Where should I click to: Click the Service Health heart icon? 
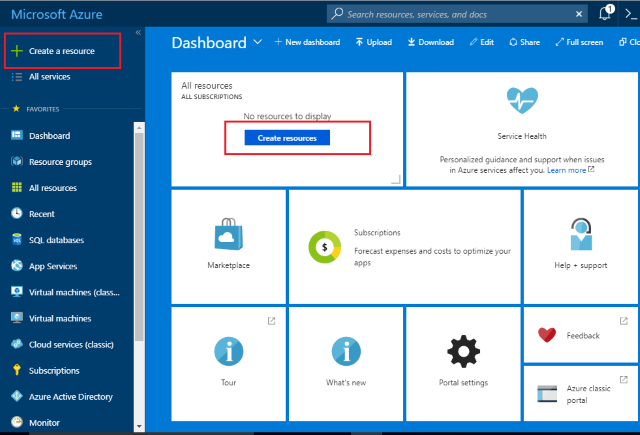[x=522, y=100]
